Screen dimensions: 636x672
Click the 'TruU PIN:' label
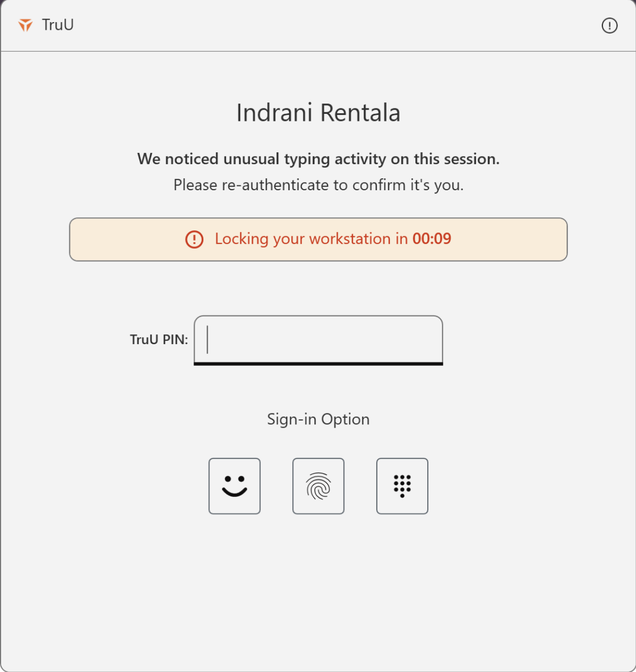159,340
